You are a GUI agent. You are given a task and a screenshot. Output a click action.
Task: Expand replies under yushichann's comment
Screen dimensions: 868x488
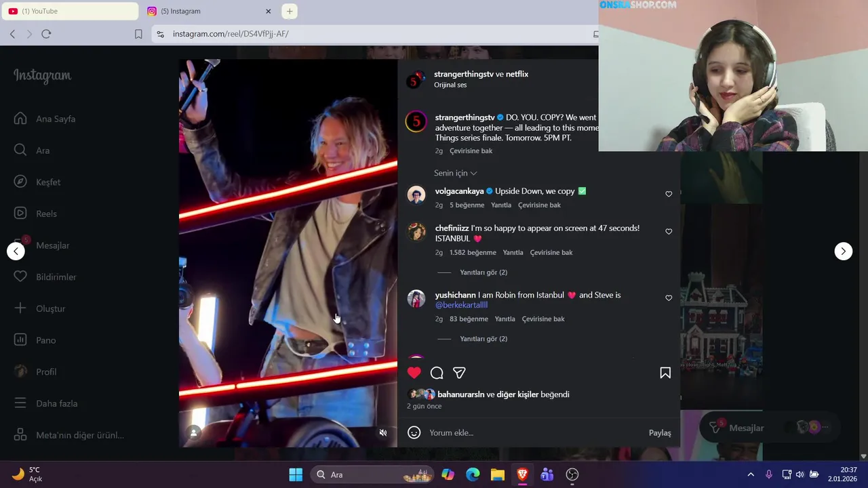484,339
